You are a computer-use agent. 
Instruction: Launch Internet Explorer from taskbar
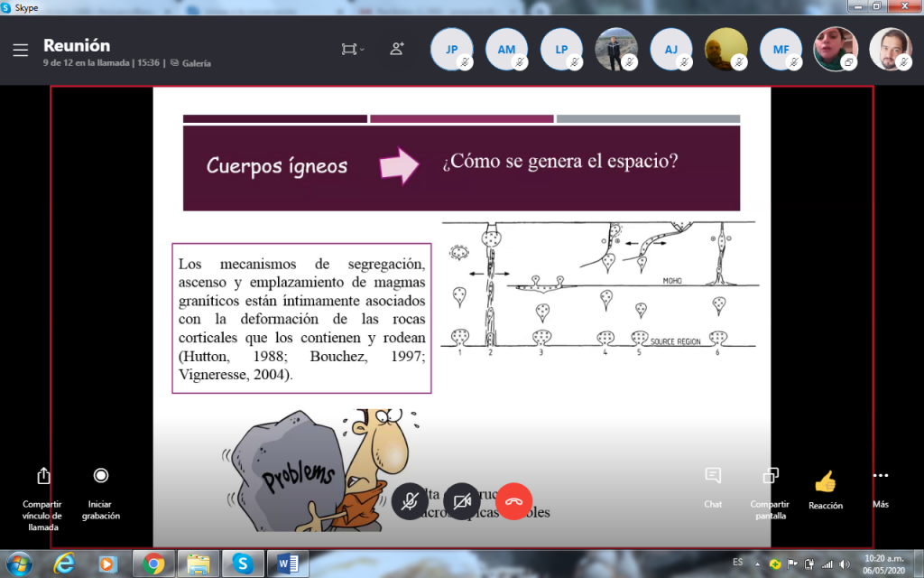coord(64,564)
